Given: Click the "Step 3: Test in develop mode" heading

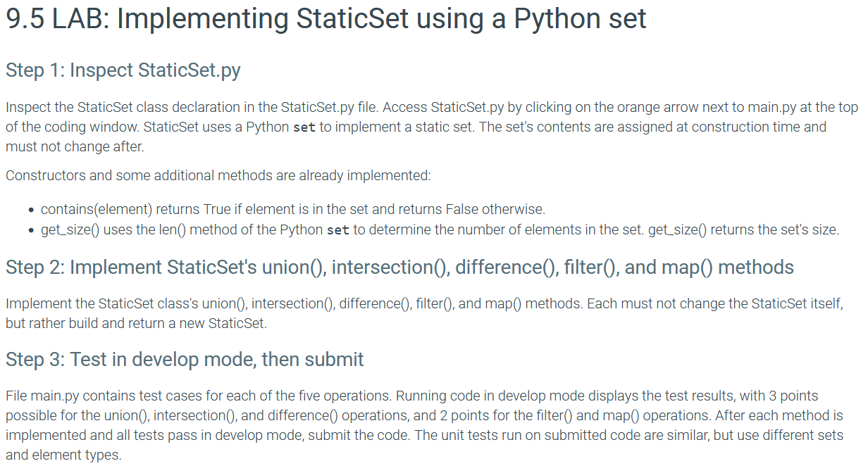Looking at the screenshot, I should pos(185,360).
